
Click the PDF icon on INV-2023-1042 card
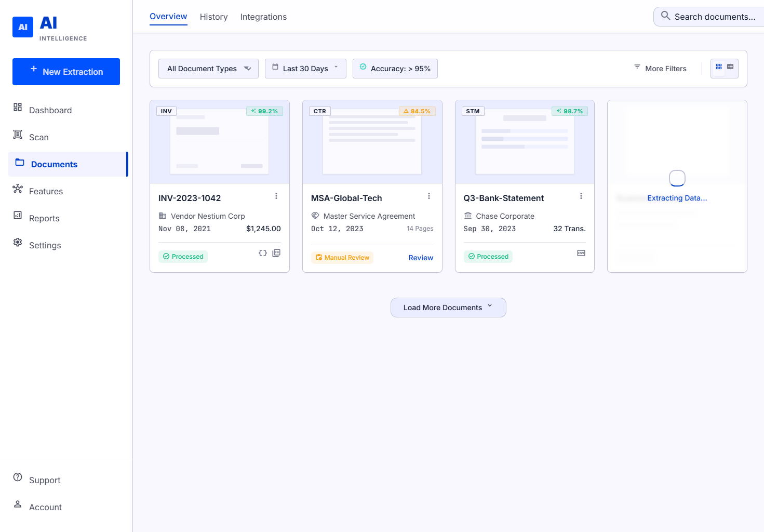click(276, 253)
